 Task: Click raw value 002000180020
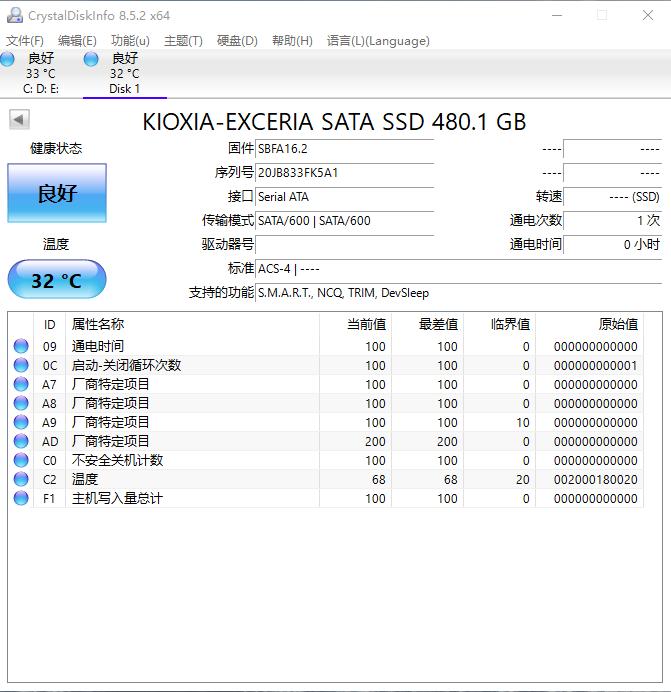(x=596, y=480)
